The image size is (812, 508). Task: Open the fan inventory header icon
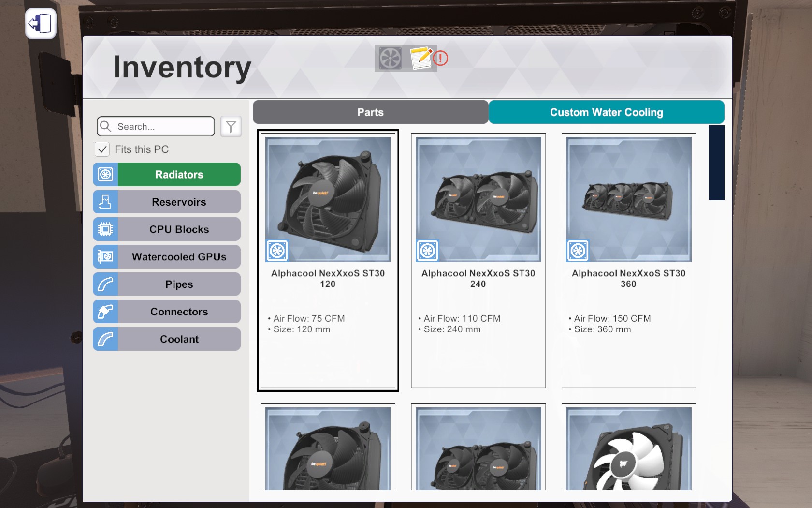click(390, 58)
